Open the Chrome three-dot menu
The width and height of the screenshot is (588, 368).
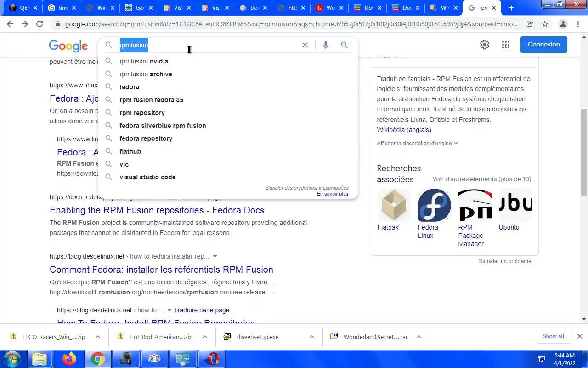click(578, 24)
